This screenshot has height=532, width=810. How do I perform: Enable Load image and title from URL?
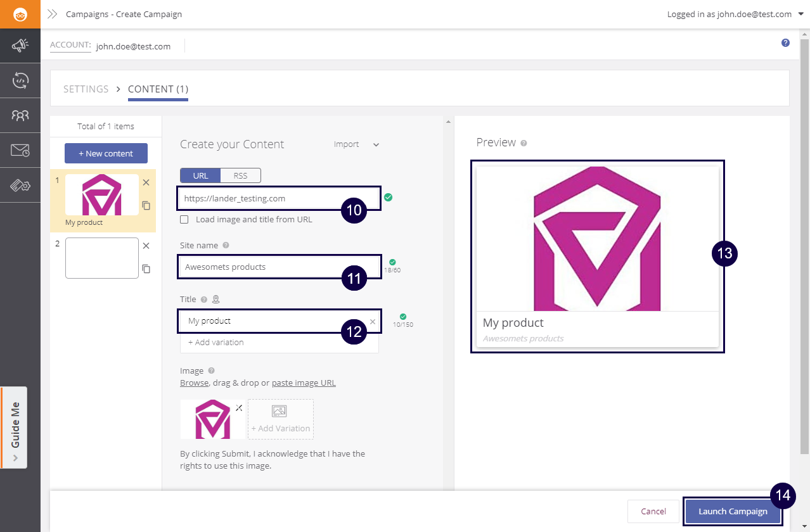[x=184, y=220]
